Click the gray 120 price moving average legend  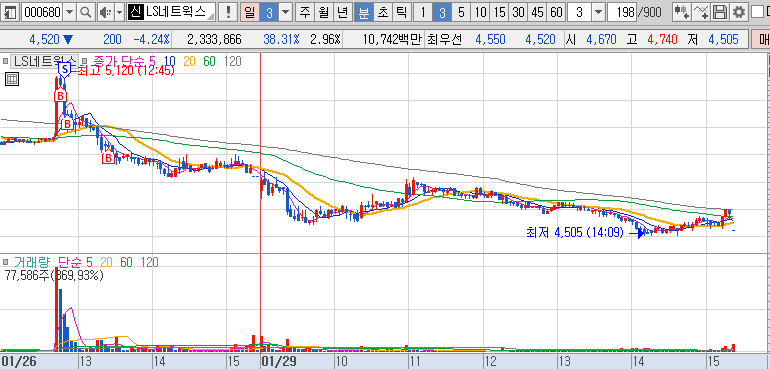coord(233,61)
